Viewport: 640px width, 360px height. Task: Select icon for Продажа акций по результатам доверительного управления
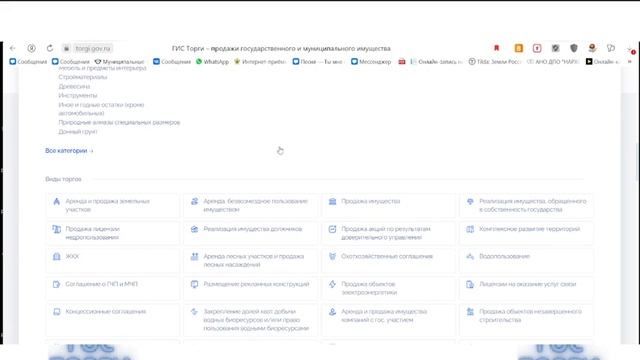[332, 229]
